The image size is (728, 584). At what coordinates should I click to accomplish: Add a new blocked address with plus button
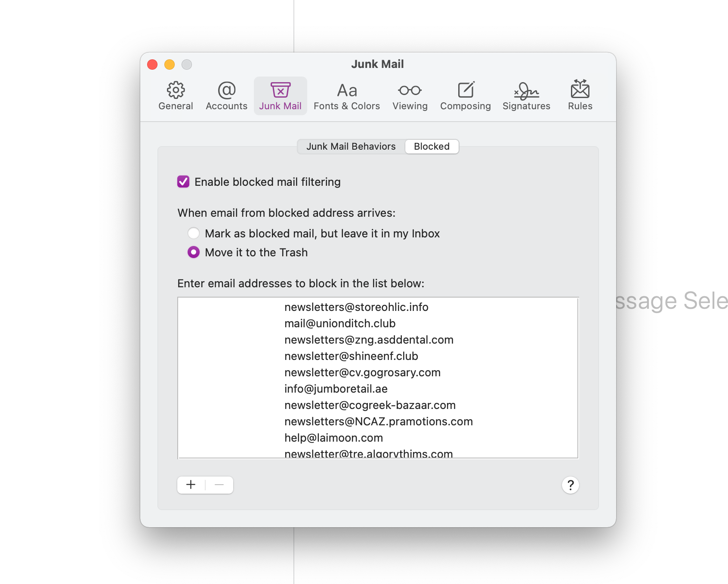coord(191,485)
